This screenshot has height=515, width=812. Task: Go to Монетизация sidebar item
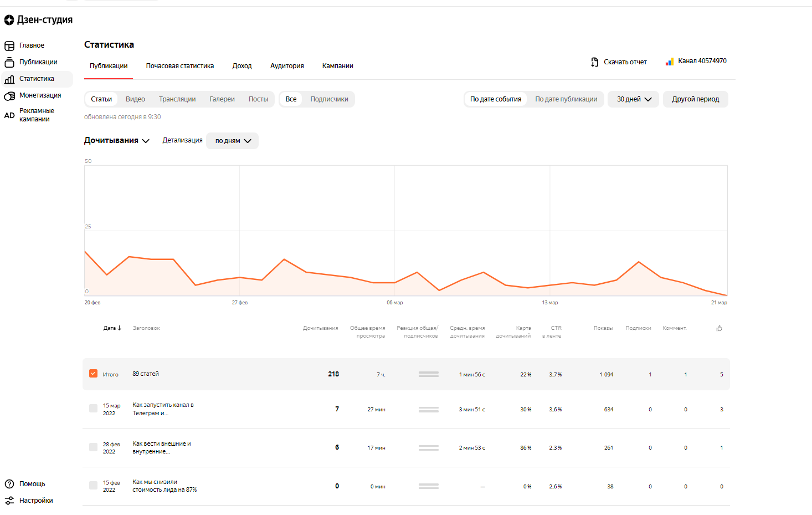[x=40, y=95]
